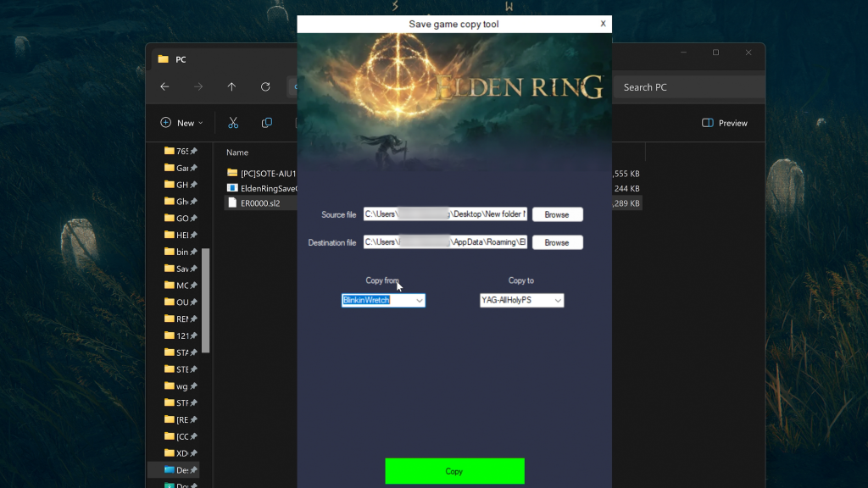Click the Copy icon in Explorer toolbar

point(267,123)
